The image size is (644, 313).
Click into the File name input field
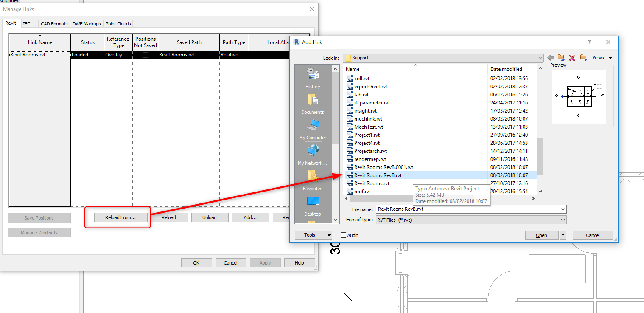tap(468, 209)
